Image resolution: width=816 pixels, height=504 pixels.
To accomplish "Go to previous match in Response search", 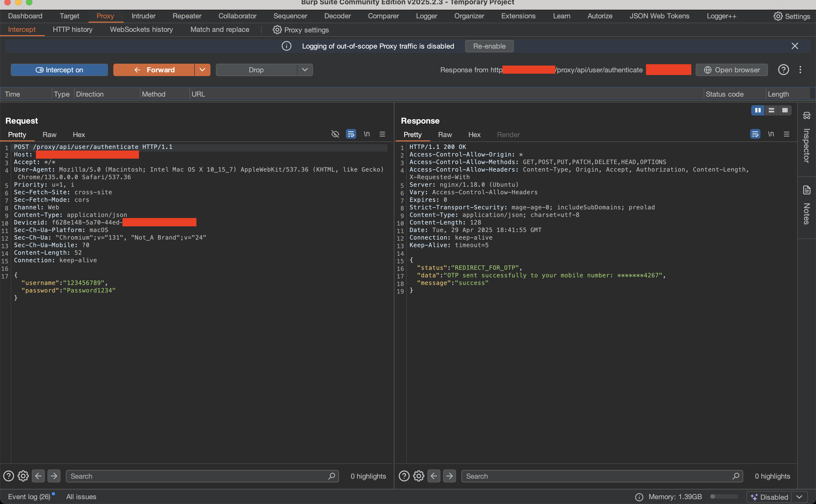I will (x=434, y=476).
